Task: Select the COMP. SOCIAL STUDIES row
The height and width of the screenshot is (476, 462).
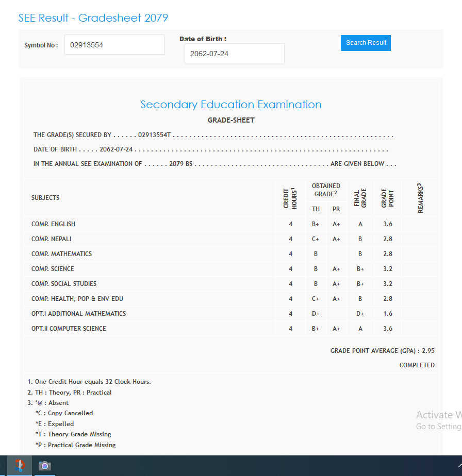Action: [x=64, y=284]
